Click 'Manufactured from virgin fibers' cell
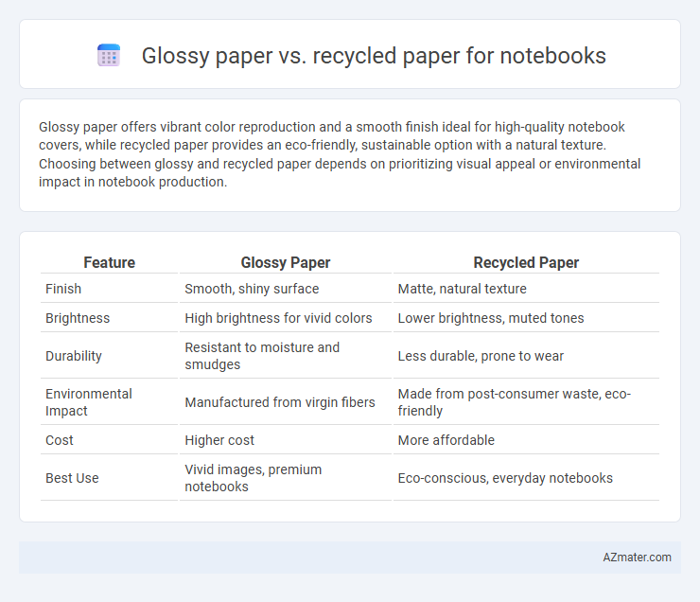The width and height of the screenshot is (700, 602). tap(286, 402)
